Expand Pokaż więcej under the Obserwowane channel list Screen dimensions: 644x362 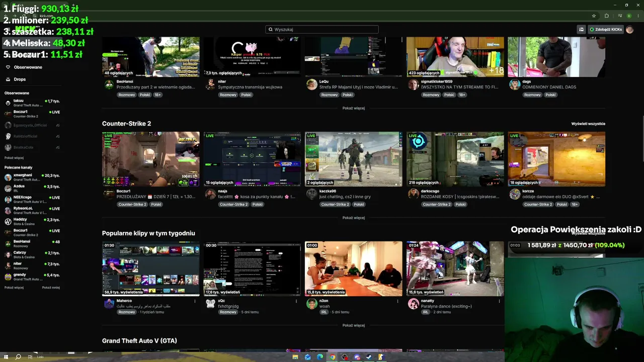(x=14, y=158)
